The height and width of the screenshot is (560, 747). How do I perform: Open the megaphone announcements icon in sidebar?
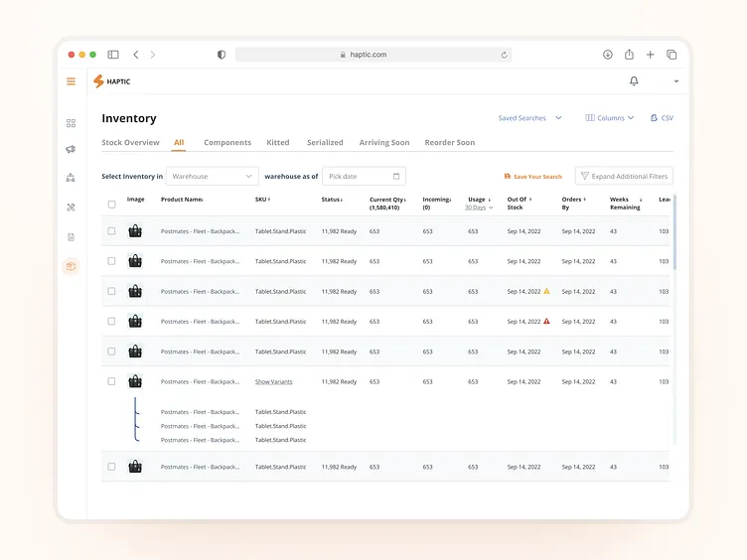71,149
